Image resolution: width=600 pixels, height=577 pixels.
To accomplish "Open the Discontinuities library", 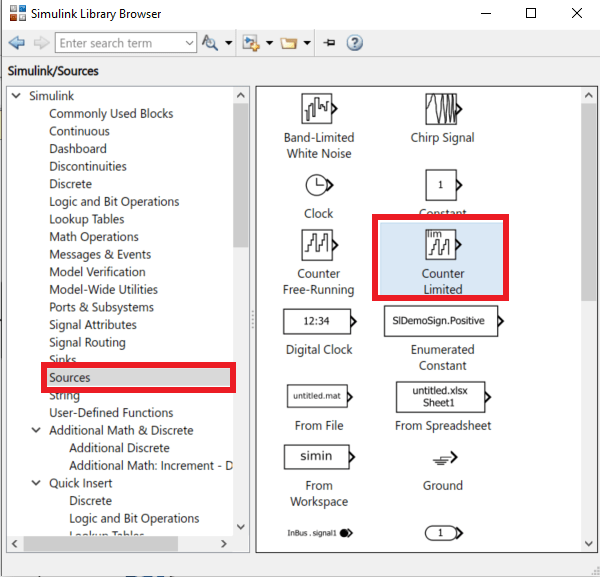I will (x=88, y=166).
